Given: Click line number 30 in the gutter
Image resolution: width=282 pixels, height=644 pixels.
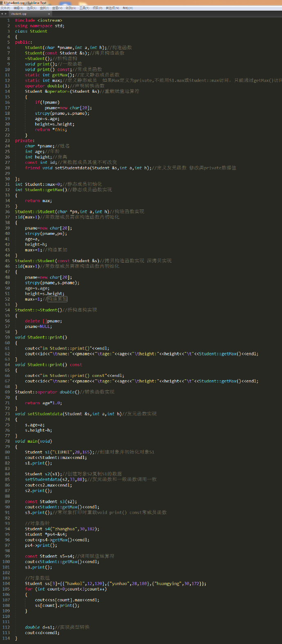Looking at the screenshot, I should pyautogui.click(x=7, y=178).
